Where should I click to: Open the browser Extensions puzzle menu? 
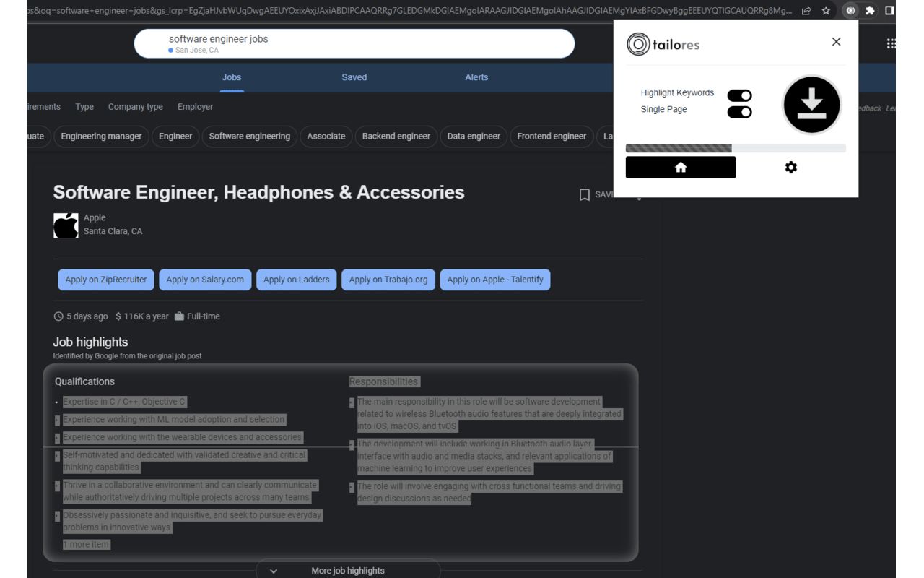tap(870, 11)
